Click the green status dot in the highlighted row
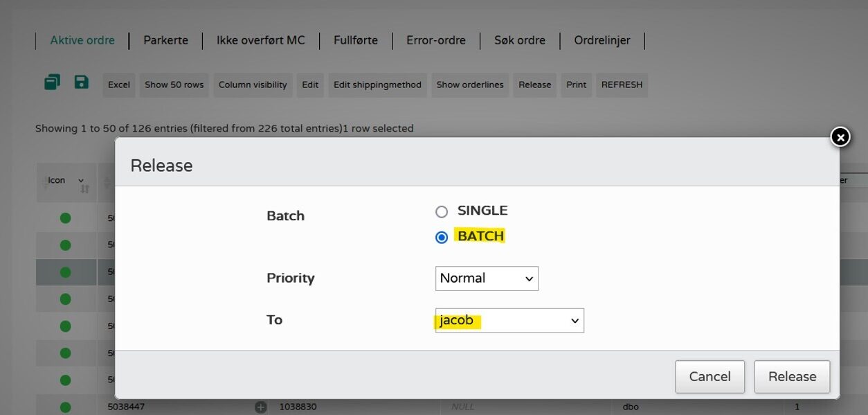Image resolution: width=868 pixels, height=415 pixels. tap(66, 272)
